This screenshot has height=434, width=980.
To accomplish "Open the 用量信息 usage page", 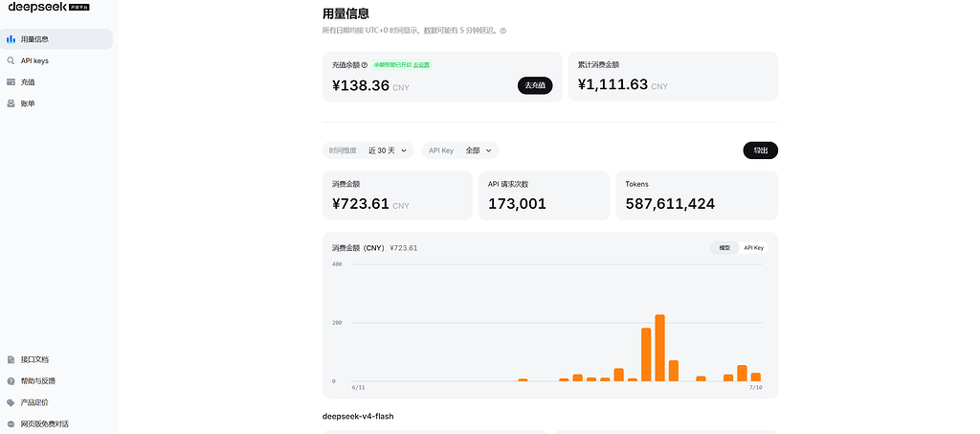I will pos(56,38).
